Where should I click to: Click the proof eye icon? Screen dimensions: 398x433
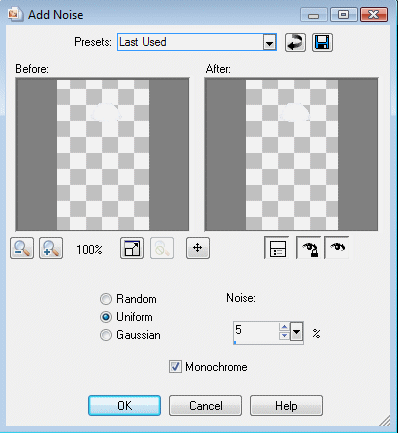pos(337,248)
